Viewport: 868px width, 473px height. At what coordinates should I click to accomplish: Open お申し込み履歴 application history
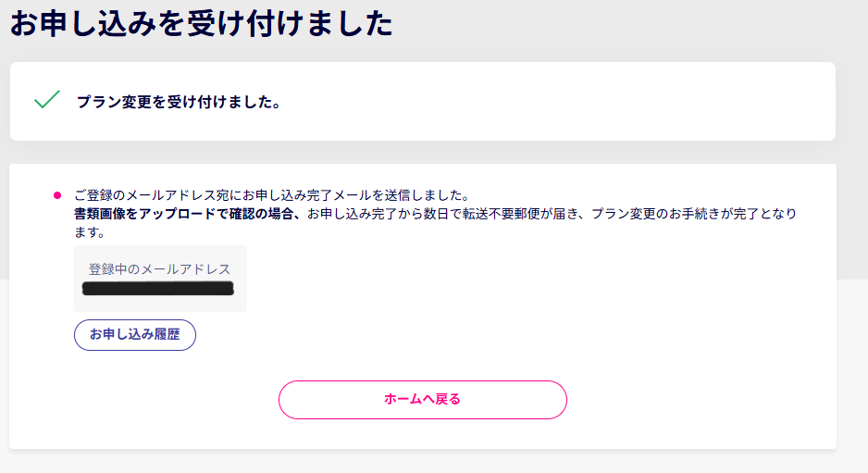pyautogui.click(x=135, y=334)
